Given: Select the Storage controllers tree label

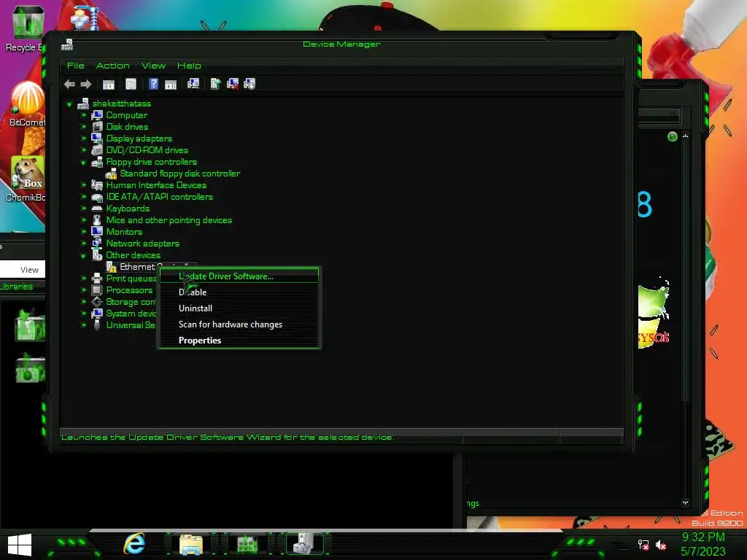Looking at the screenshot, I should pyautogui.click(x=131, y=302).
